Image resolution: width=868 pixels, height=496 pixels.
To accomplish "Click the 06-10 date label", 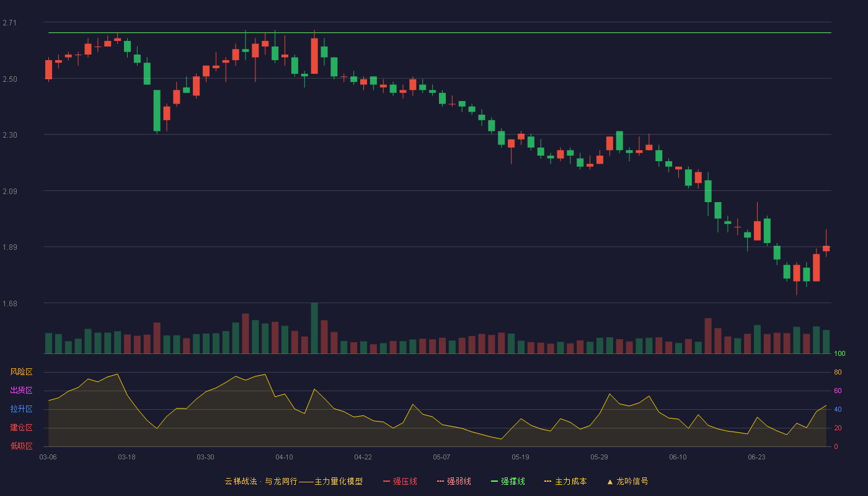I will [x=678, y=457].
